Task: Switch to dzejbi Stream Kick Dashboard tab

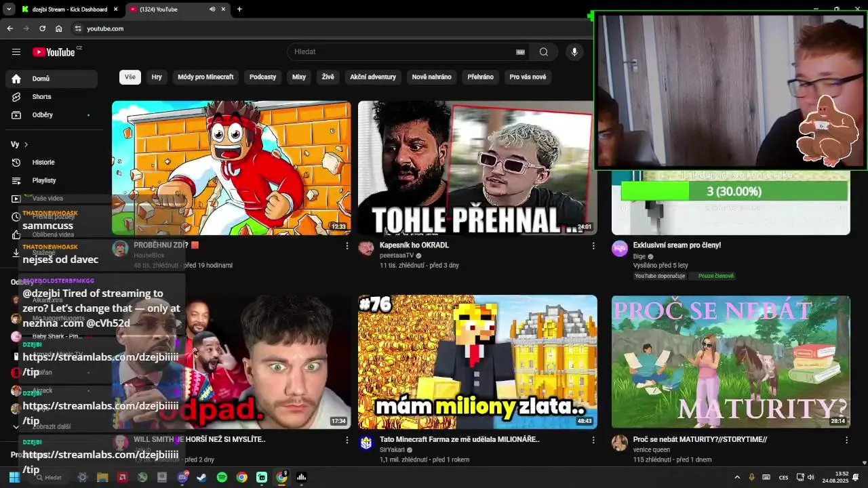Action: pos(69,9)
